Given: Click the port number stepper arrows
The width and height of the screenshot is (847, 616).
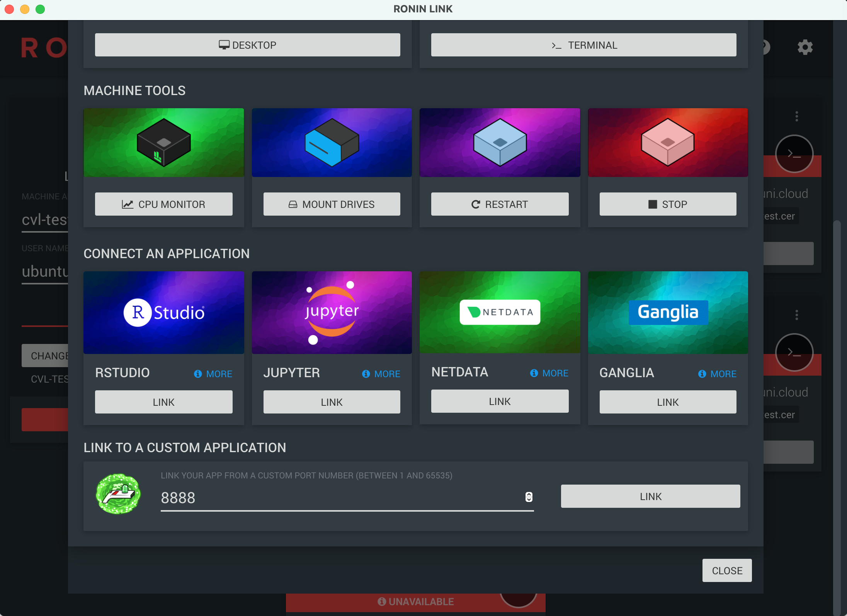Looking at the screenshot, I should [529, 497].
